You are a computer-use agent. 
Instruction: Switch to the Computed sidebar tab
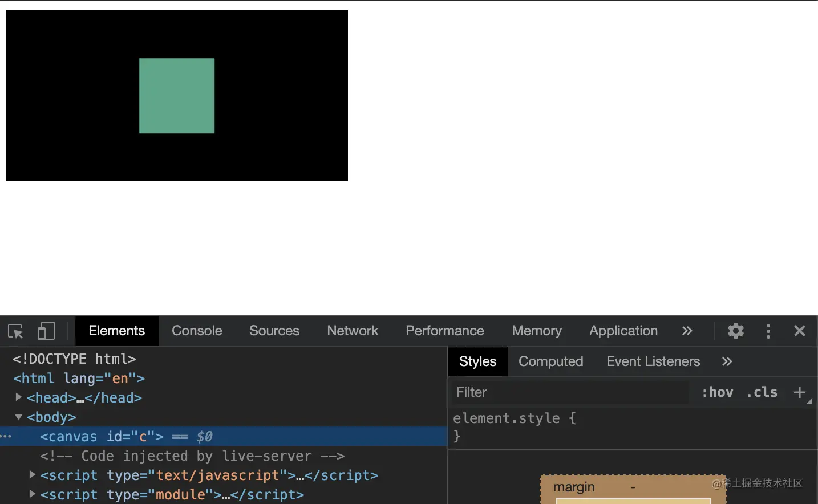tap(551, 361)
